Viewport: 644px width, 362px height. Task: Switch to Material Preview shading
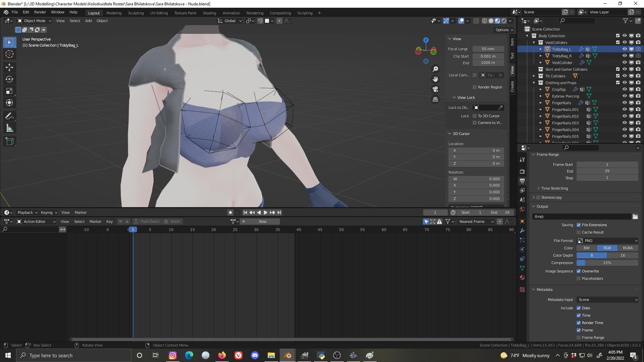pos(497,21)
